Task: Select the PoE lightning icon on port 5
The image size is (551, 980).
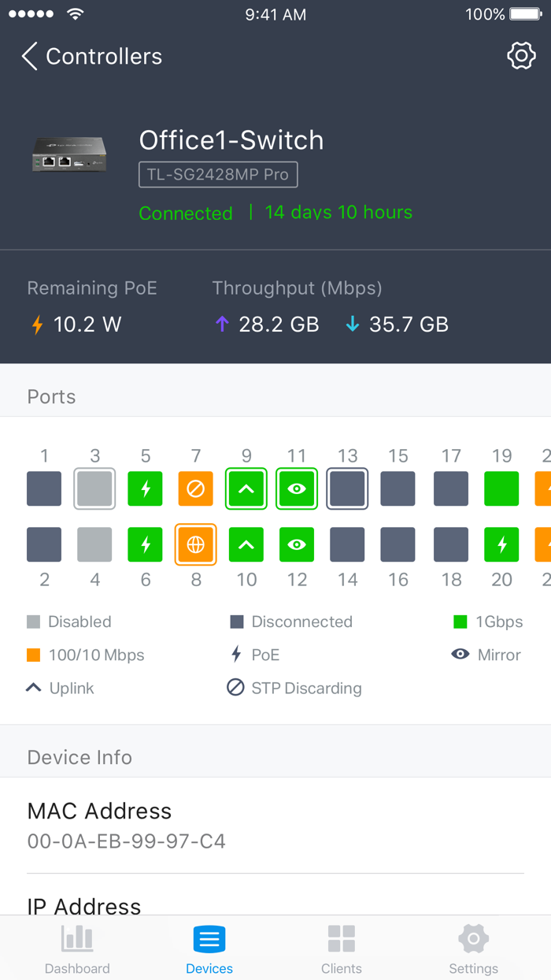Action: pos(145,488)
